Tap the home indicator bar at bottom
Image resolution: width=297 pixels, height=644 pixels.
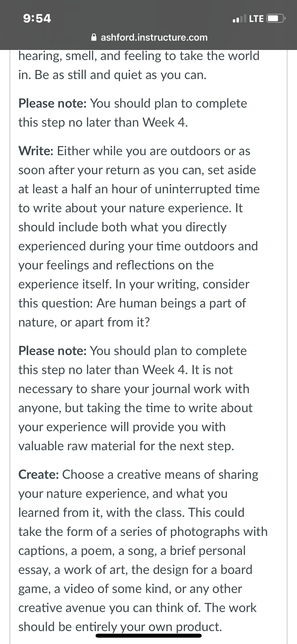coord(149,636)
